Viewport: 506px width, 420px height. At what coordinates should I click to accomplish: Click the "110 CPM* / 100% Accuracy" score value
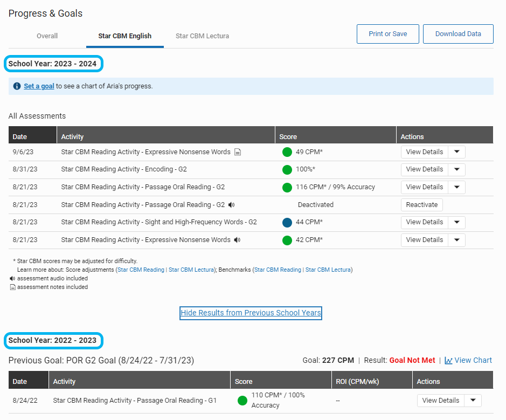278,400
